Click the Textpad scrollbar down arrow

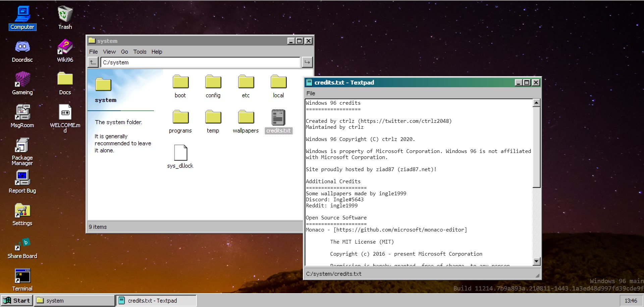tap(536, 261)
